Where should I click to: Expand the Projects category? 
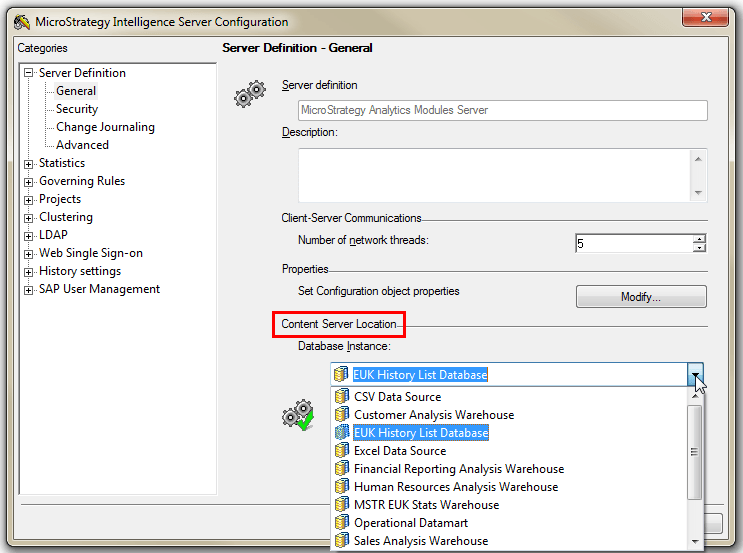pos(28,200)
